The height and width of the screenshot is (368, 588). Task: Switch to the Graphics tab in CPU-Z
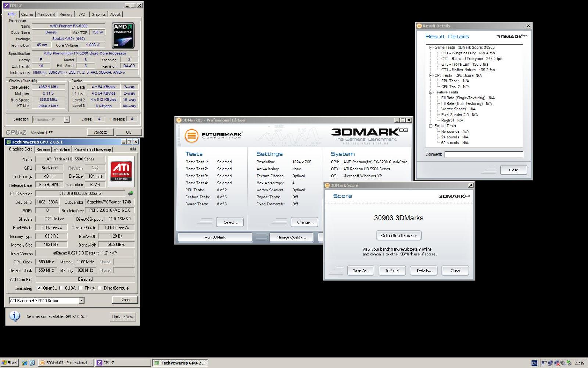pyautogui.click(x=98, y=14)
